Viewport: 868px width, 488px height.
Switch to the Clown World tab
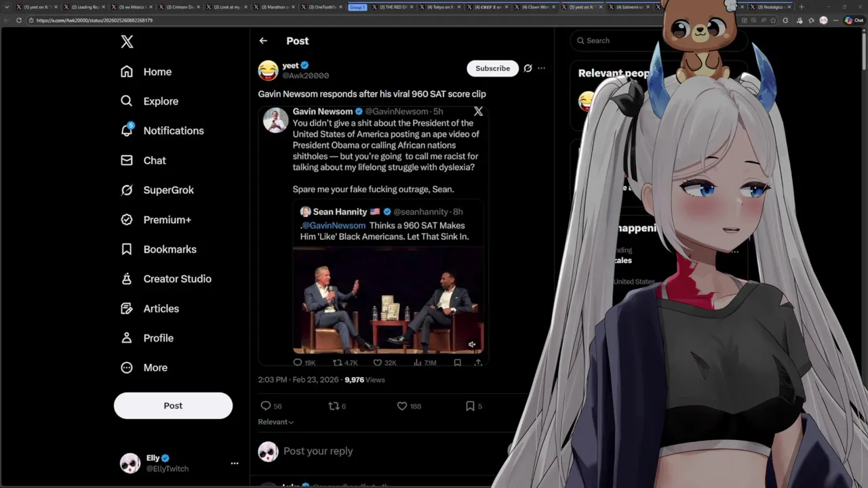536,7
